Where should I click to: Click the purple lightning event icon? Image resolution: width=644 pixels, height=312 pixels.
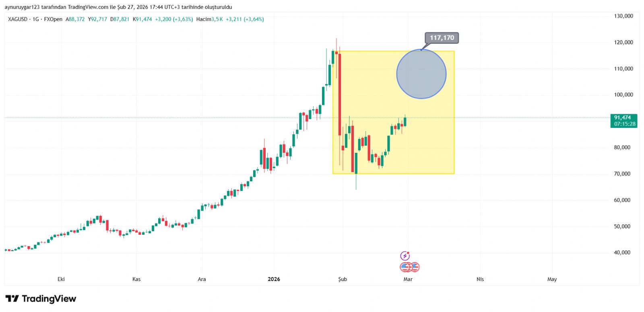405,256
